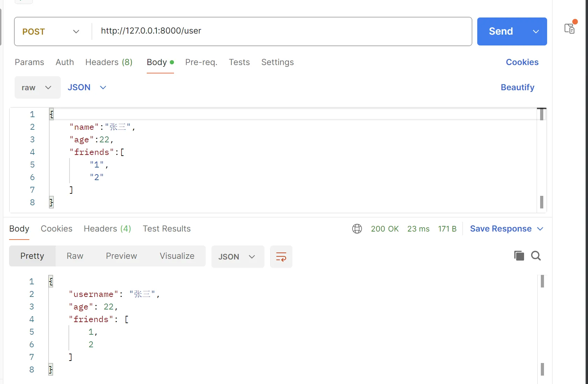Open the response JSON format dropdown

tap(238, 257)
